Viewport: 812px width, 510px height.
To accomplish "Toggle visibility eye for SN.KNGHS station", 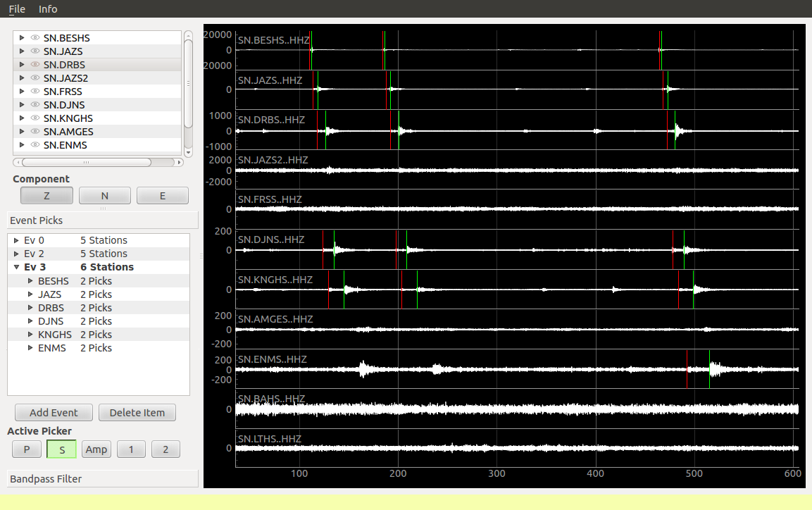I will coord(35,118).
